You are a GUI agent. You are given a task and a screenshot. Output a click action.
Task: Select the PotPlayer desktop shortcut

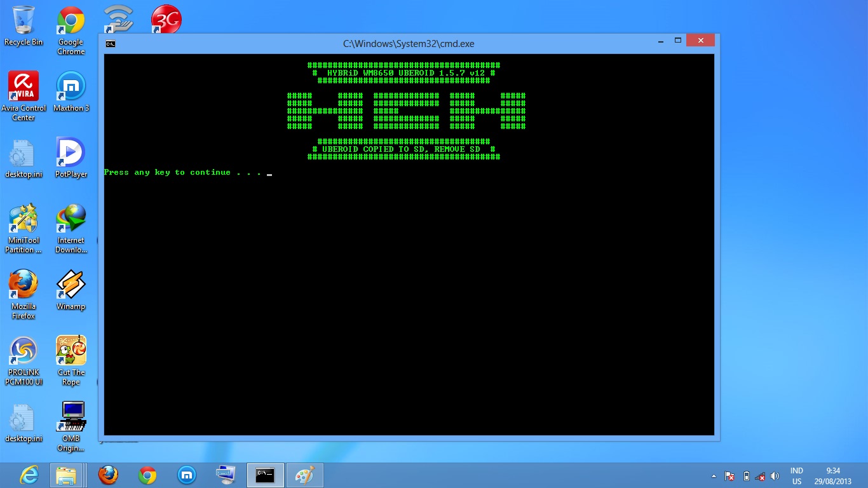pos(71,158)
